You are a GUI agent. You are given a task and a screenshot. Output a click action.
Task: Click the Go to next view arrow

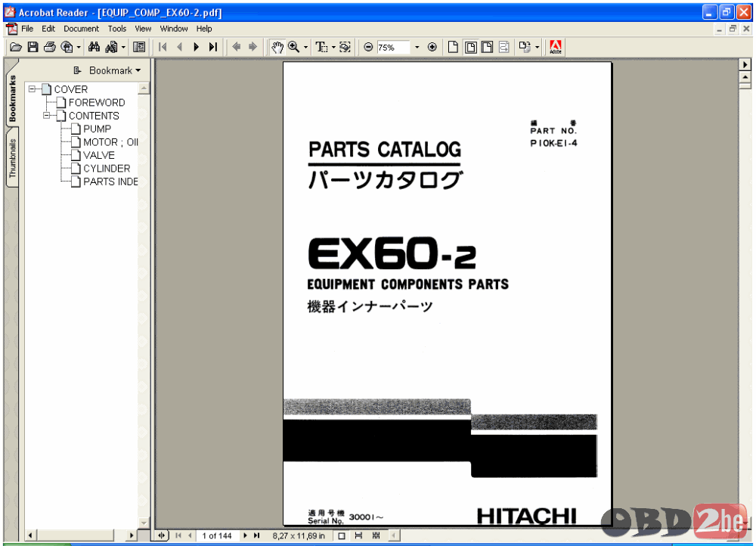pyautogui.click(x=253, y=47)
